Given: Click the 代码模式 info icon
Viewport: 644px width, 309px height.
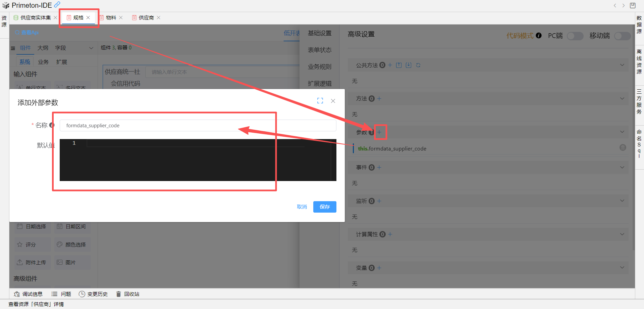Looking at the screenshot, I should tap(539, 36).
